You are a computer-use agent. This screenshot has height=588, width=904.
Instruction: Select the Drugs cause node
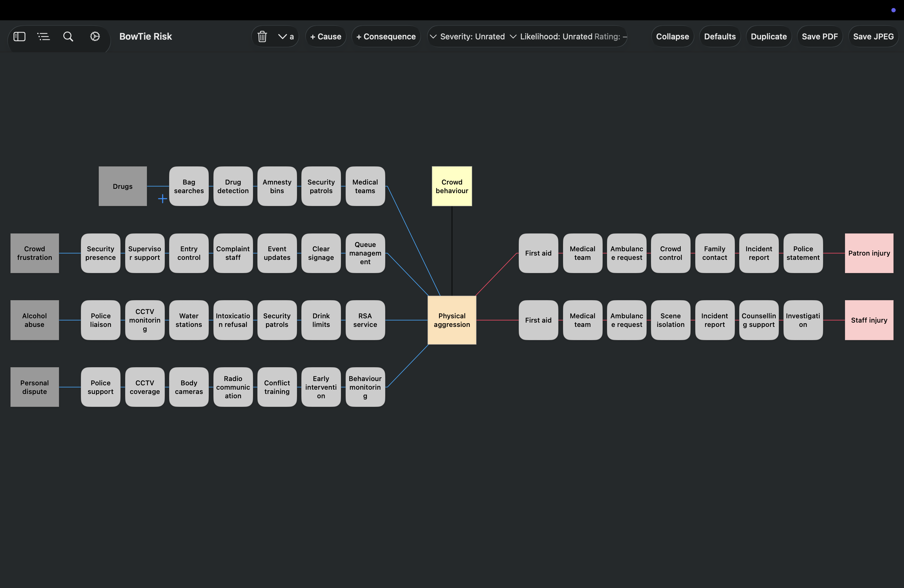123,186
